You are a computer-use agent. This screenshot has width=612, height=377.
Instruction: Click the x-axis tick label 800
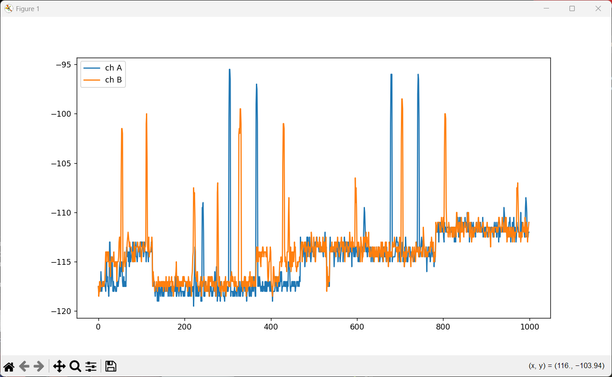coord(443,327)
